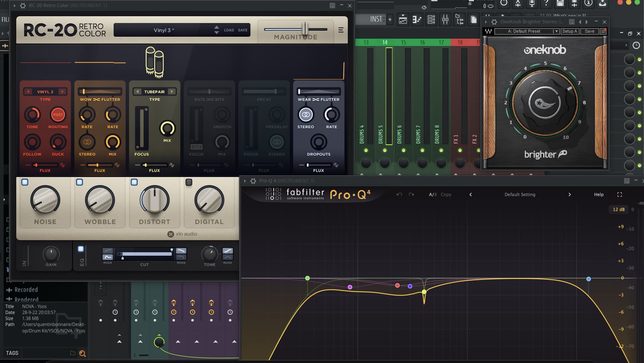Click the save disk icon in FL top bar
Screen dimensions: 644x363
tap(560, 4)
